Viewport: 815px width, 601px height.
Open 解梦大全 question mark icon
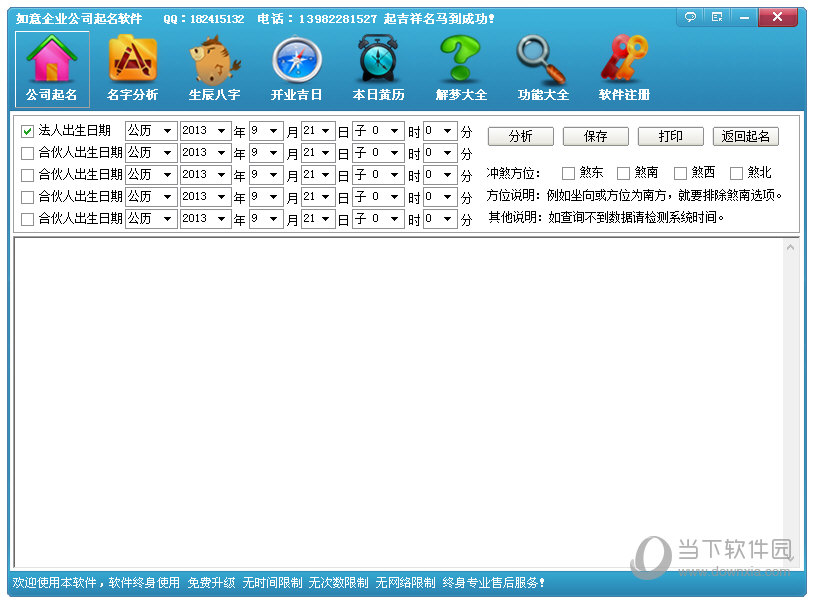461,69
